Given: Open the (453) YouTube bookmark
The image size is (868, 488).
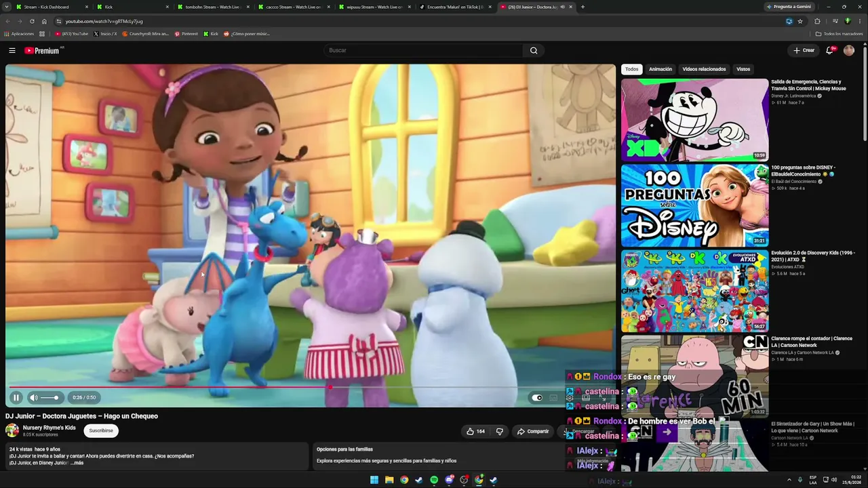Looking at the screenshot, I should (x=72, y=34).
